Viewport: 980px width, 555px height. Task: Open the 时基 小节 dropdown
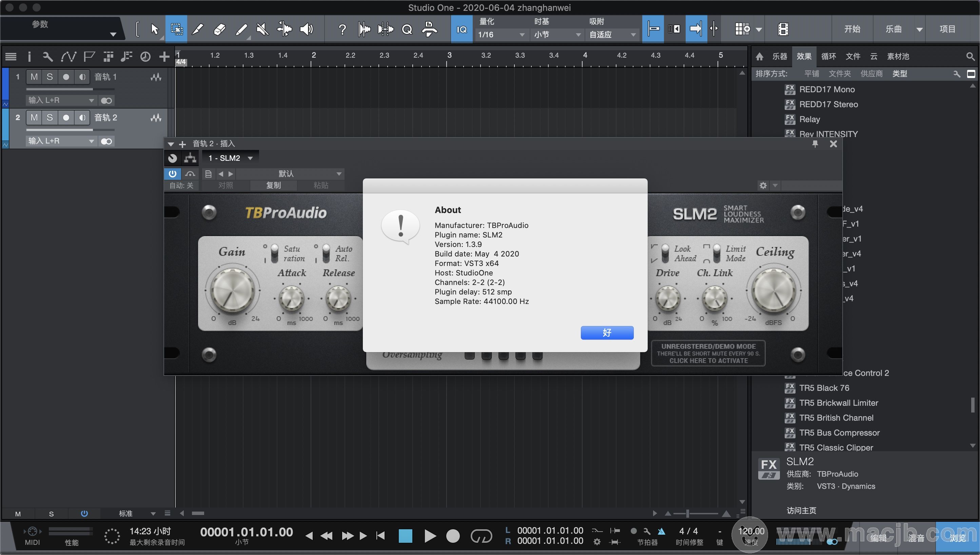tap(557, 35)
